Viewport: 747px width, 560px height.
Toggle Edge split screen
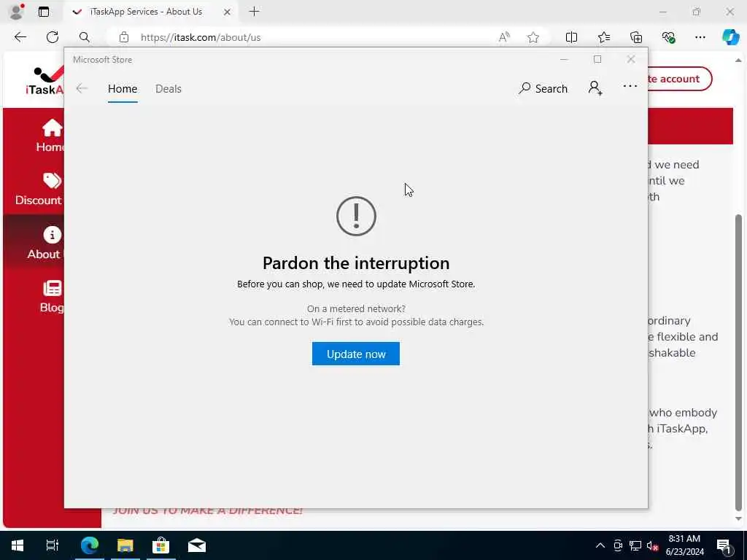pyautogui.click(x=571, y=37)
